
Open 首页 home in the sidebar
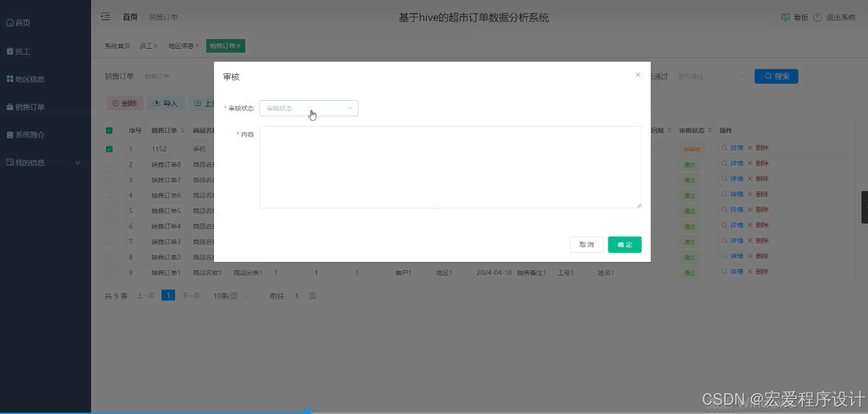22,22
